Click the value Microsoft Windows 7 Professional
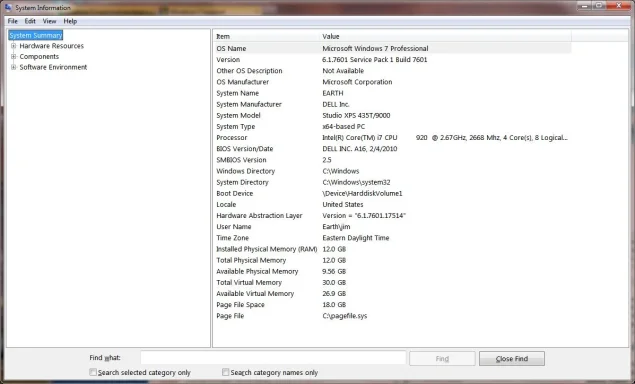635x384 pixels. [x=375, y=48]
